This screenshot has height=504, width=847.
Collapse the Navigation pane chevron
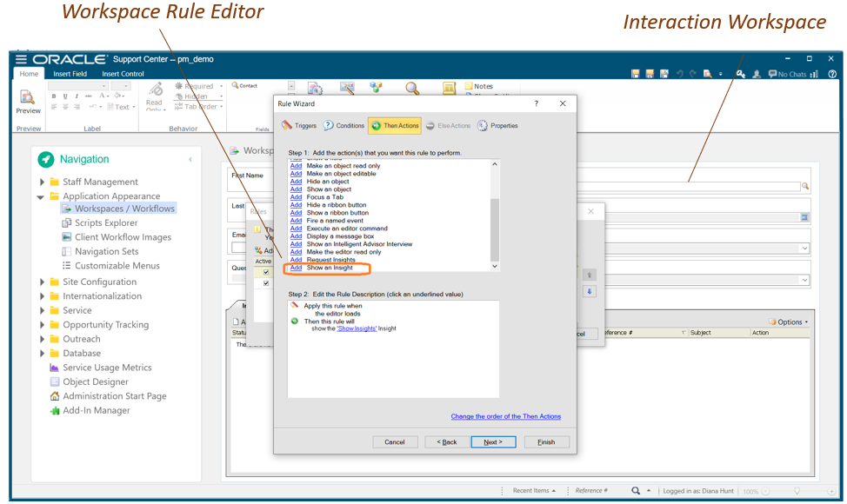(x=190, y=159)
